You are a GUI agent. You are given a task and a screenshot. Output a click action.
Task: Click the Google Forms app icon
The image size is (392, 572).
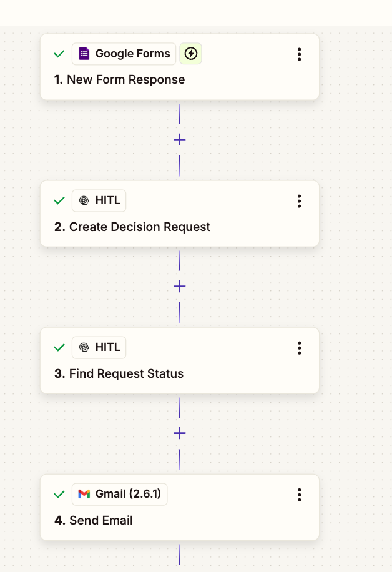[x=85, y=54]
